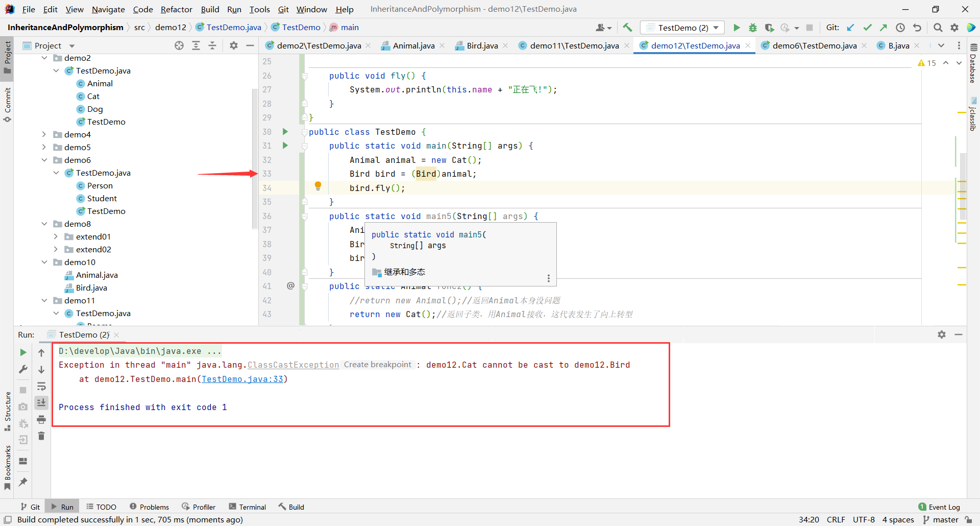Run TestDemo class from gutter at line 30

point(285,132)
